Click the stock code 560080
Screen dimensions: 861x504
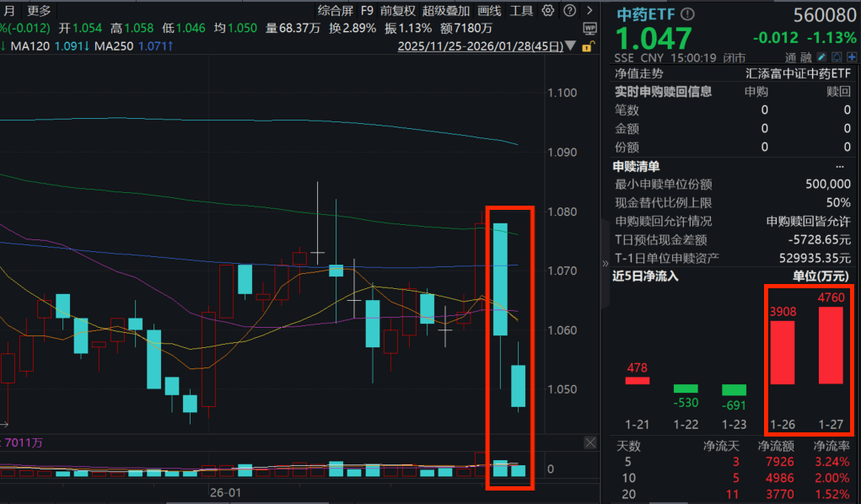click(824, 16)
